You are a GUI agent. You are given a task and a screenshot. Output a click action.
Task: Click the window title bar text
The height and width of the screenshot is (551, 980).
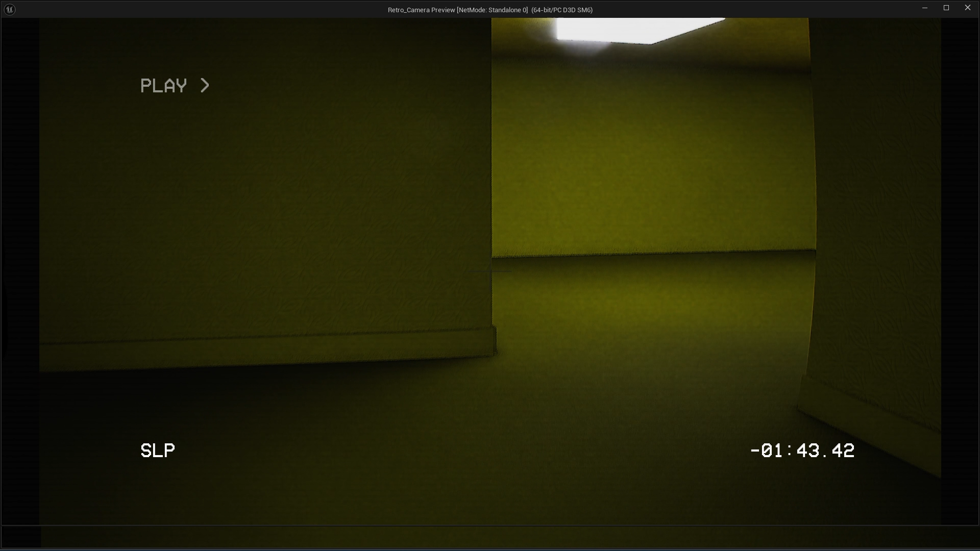point(489,10)
